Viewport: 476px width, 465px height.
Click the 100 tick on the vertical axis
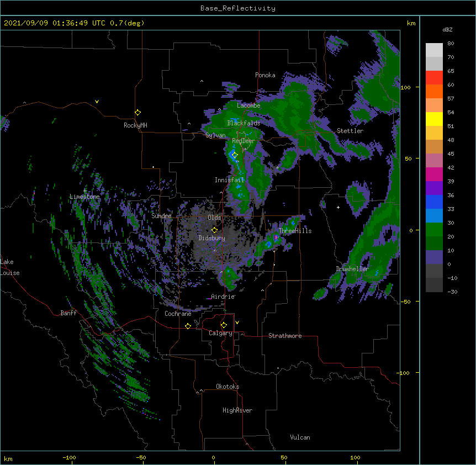(405, 87)
